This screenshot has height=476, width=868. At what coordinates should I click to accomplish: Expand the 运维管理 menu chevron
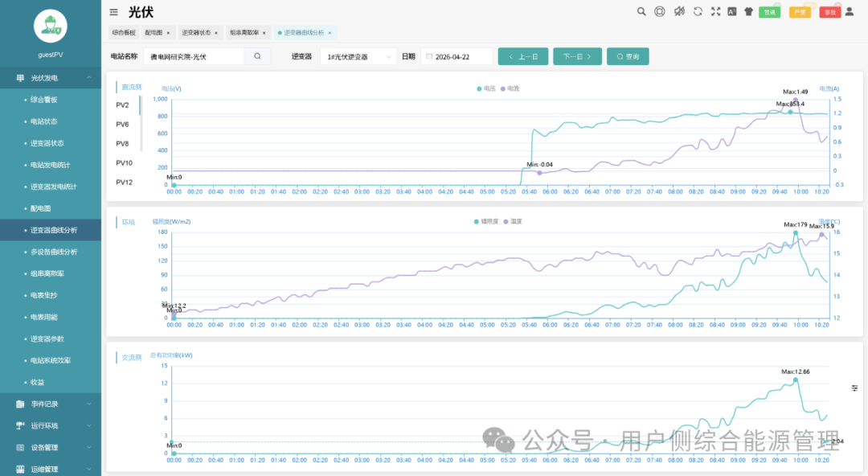[89, 469]
